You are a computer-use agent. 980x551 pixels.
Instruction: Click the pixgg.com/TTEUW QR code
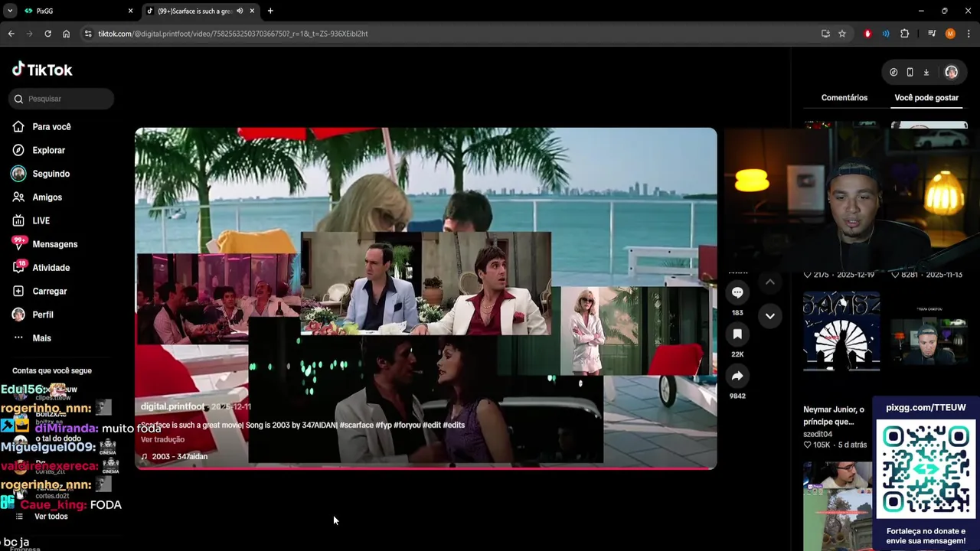pos(926,468)
